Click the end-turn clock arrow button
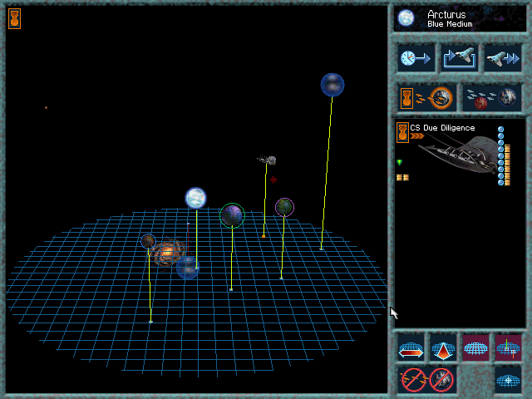The width and height of the screenshot is (532, 399). pyautogui.click(x=416, y=58)
